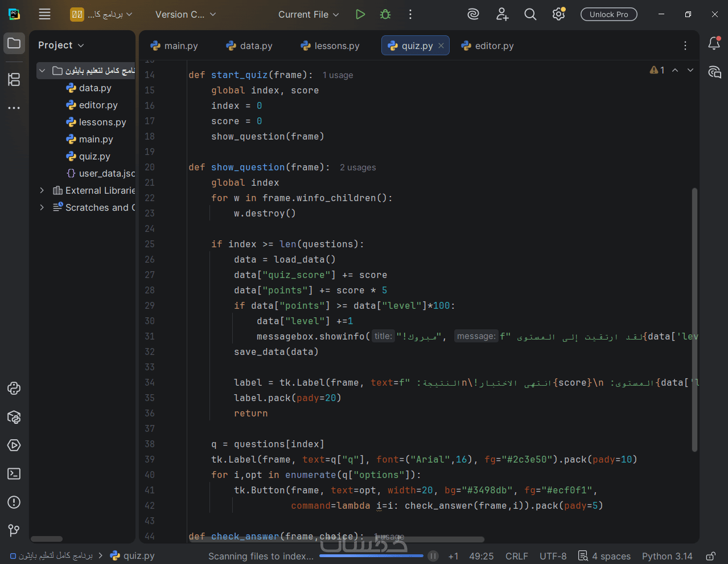Toggle the read-only lock in status bar
Screen dimensions: 728x564
710,556
